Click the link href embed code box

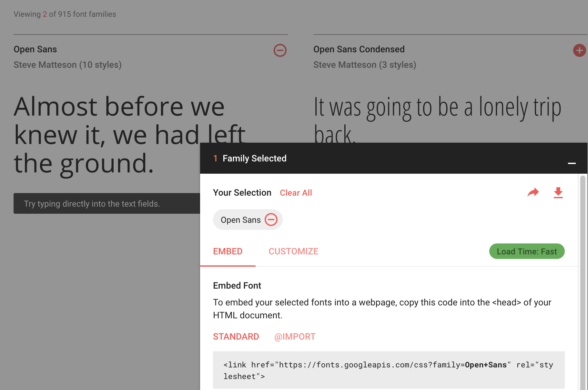389,370
